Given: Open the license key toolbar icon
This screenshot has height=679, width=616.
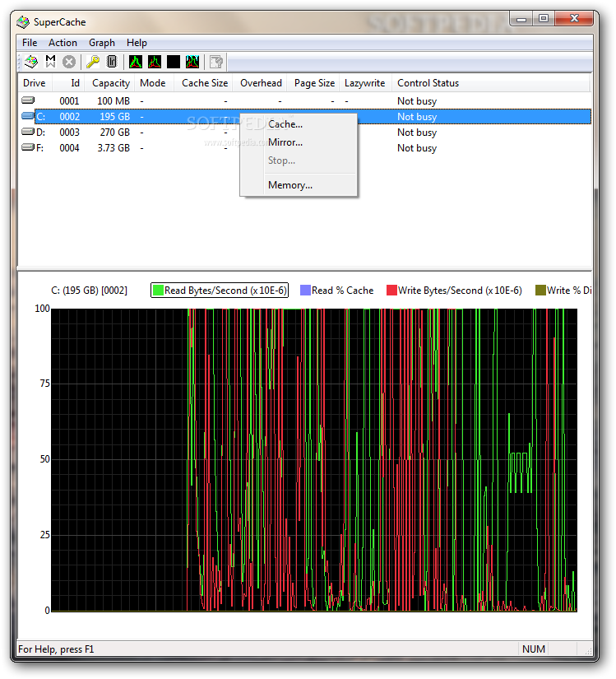Looking at the screenshot, I should (x=93, y=62).
